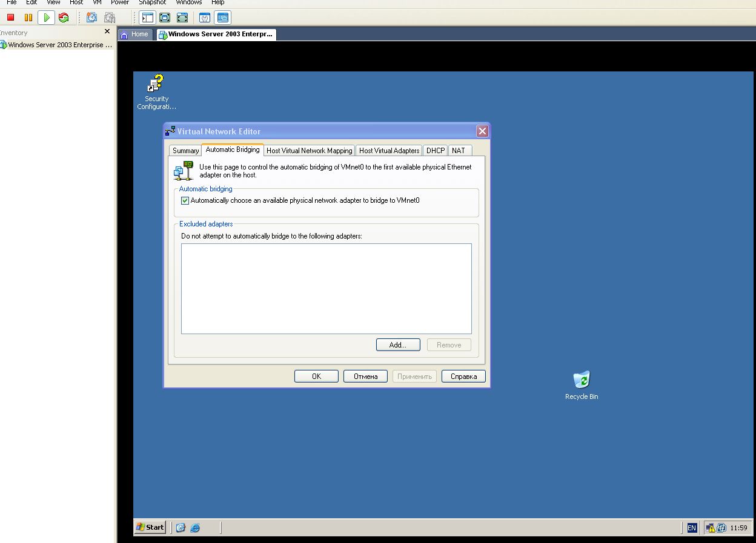The width and height of the screenshot is (756, 543).
Task: Open the Snapshot menu
Action: point(152,2)
